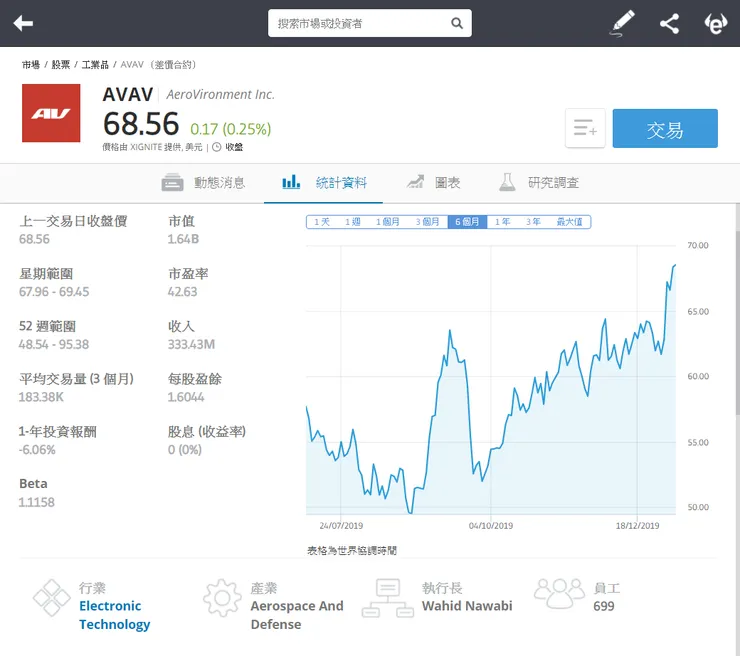The width and height of the screenshot is (740, 656).
Task: Open 市場 breadcrumb link
Action: point(31,65)
